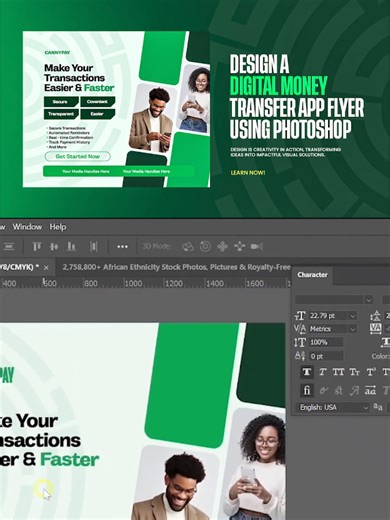Click the Distribute spacing icon
Viewport: 390px width, 520px height.
coord(94,247)
